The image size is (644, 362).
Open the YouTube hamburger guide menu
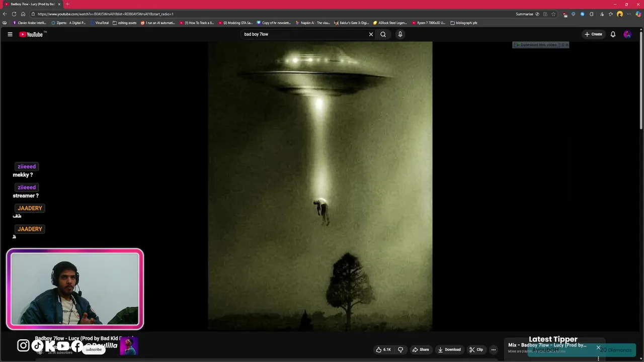[x=10, y=34]
